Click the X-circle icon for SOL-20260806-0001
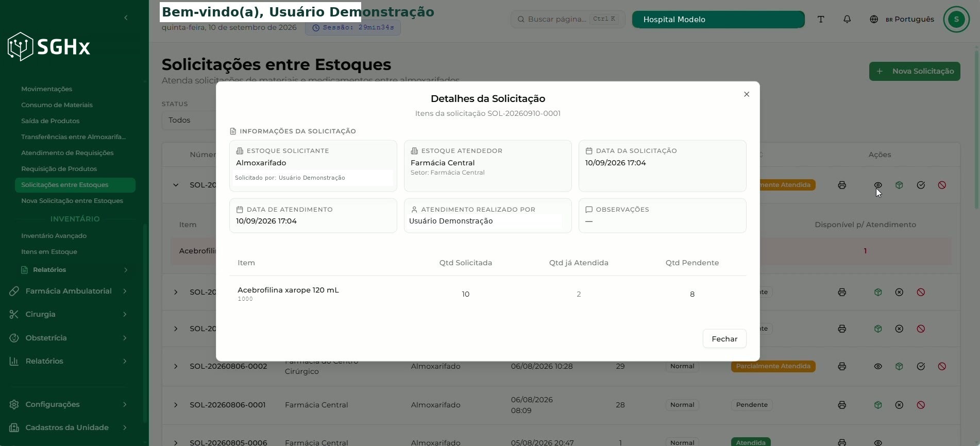 (x=899, y=405)
